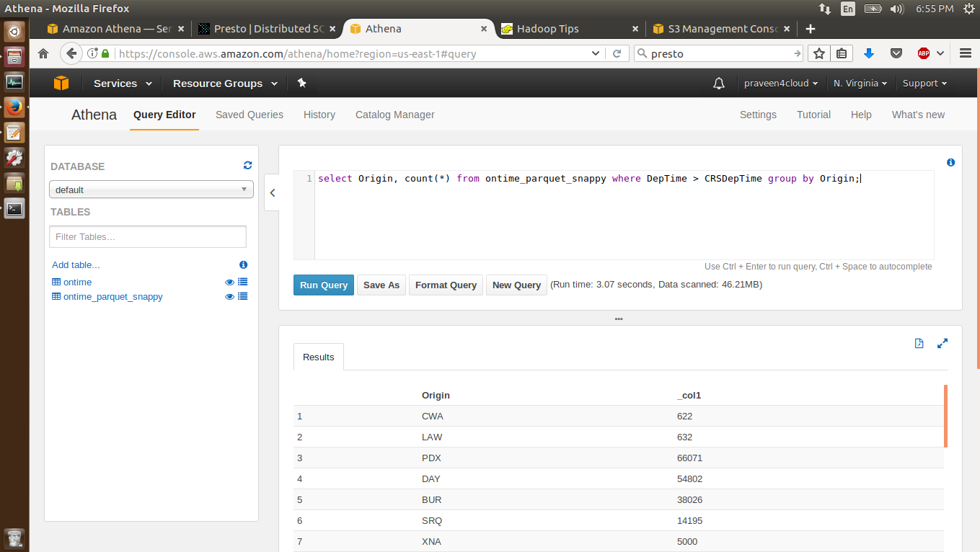Open the What's new link
The width and height of the screenshot is (980, 552).
click(x=918, y=115)
